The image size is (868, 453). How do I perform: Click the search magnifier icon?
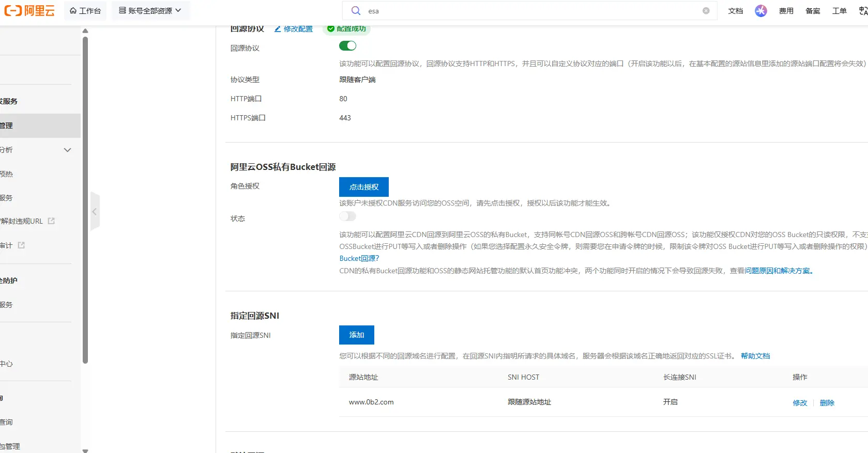pyautogui.click(x=356, y=11)
